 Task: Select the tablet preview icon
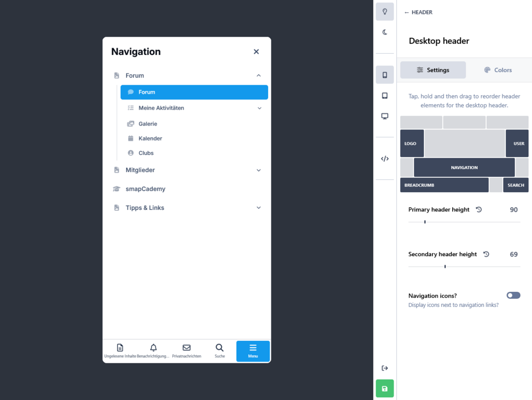(x=385, y=95)
